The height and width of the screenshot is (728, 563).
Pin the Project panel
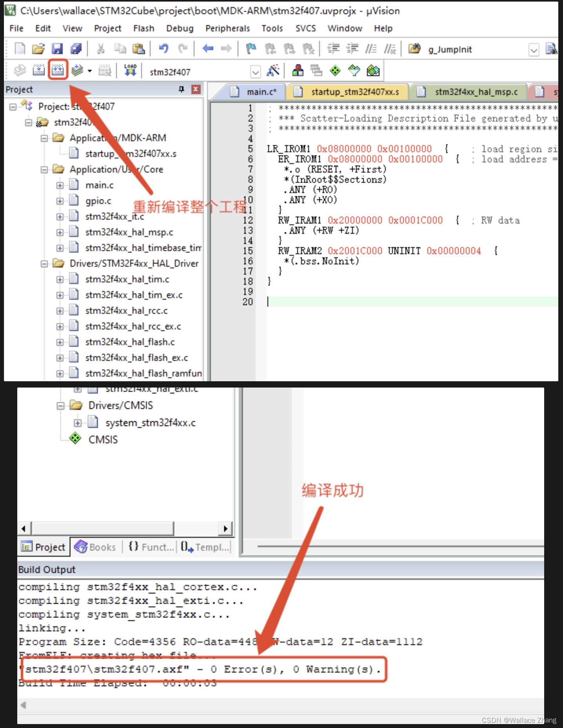182,89
